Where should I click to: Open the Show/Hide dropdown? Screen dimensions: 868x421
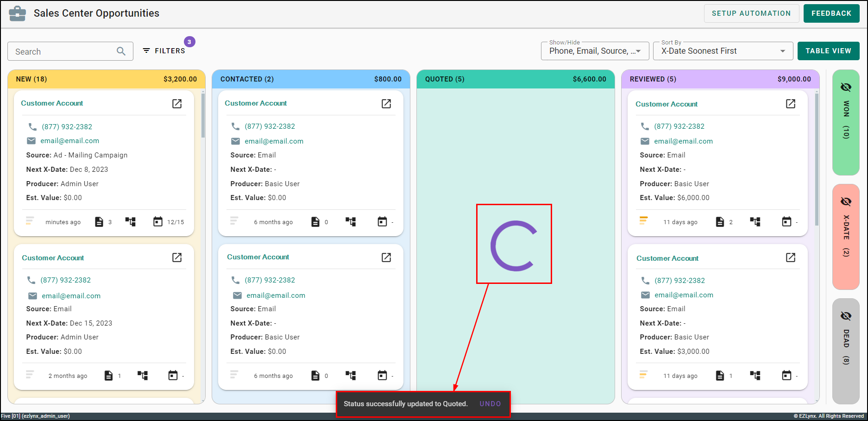tap(595, 51)
